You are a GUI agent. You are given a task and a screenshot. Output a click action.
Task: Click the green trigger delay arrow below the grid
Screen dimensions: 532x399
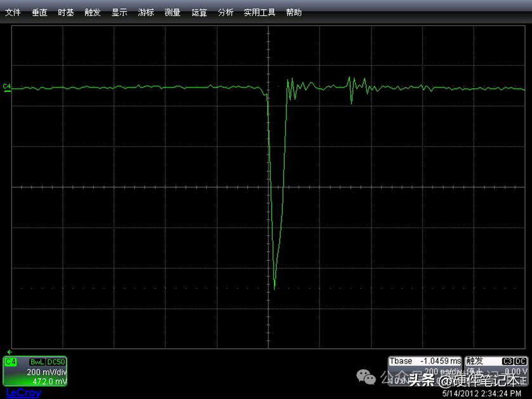(x=9, y=352)
